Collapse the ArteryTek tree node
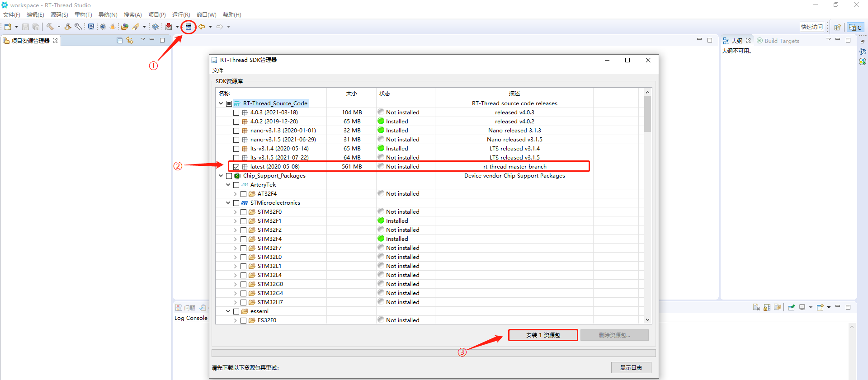 [x=228, y=185]
